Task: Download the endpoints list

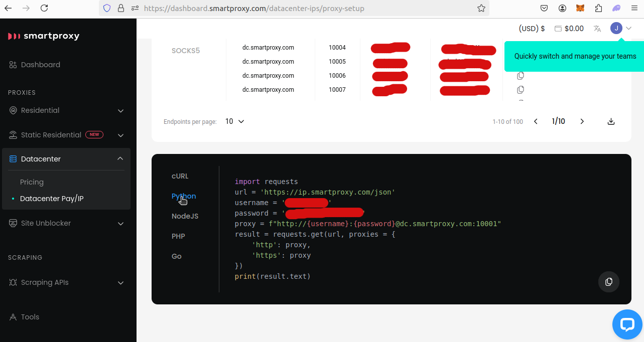Action: pyautogui.click(x=611, y=121)
